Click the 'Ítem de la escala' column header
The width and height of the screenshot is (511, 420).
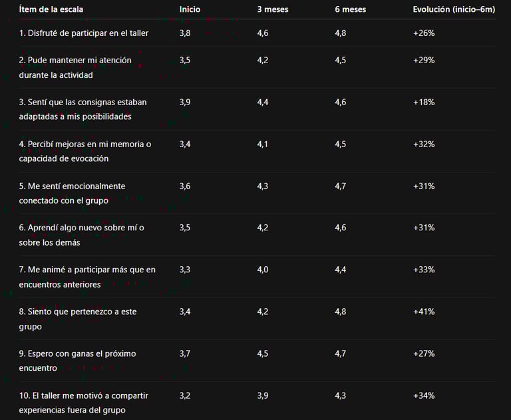pos(51,9)
